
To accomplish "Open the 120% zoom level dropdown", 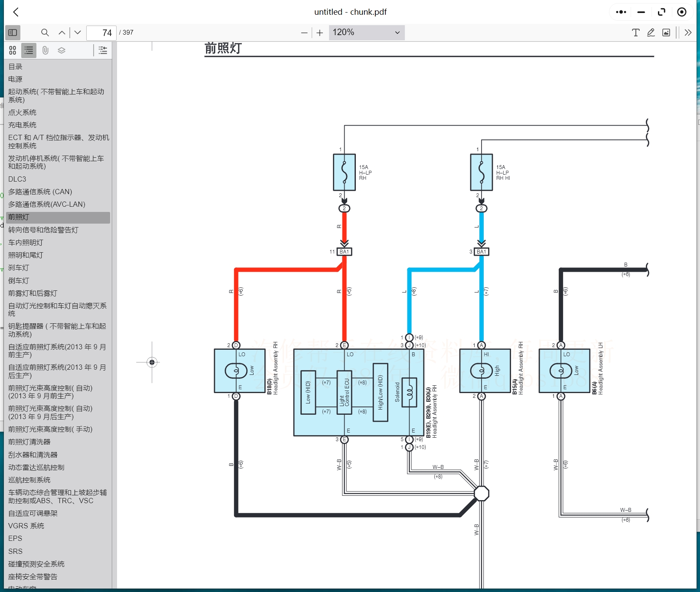I will pos(366,33).
